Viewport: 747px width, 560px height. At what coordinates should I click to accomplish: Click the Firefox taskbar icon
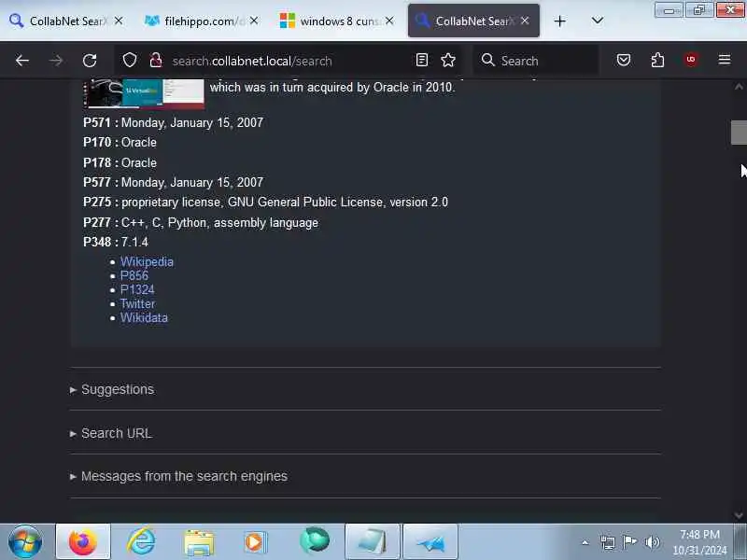point(83,542)
